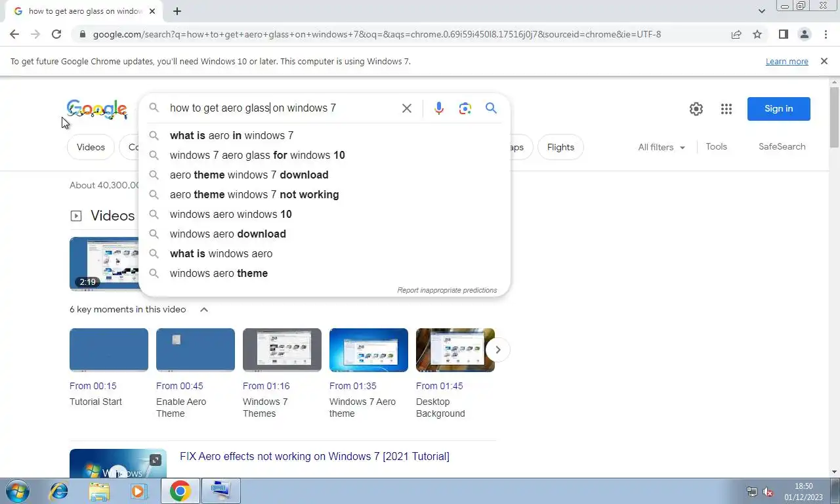Click the From 00:45 timestamp
Screen dimensions: 840x504
coord(180,386)
